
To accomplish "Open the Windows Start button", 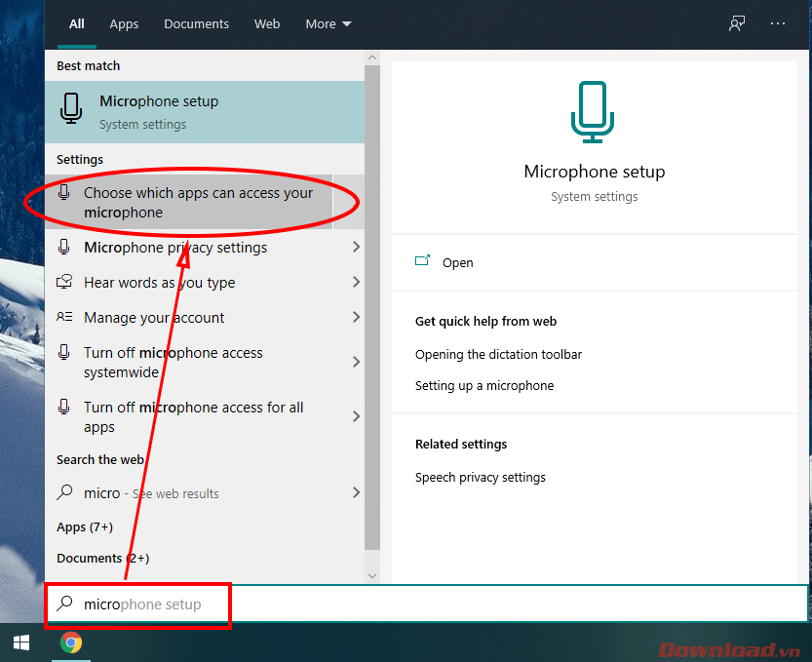I will click(x=21, y=643).
